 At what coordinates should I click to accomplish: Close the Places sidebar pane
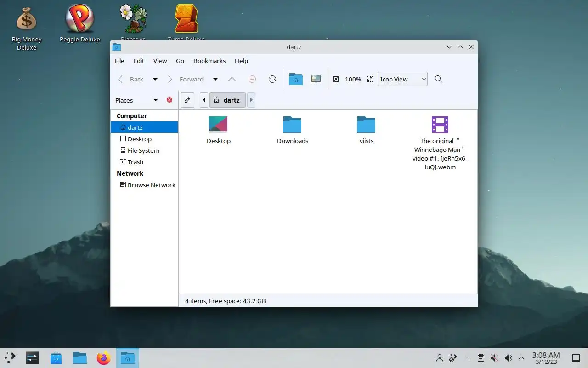pos(170,100)
